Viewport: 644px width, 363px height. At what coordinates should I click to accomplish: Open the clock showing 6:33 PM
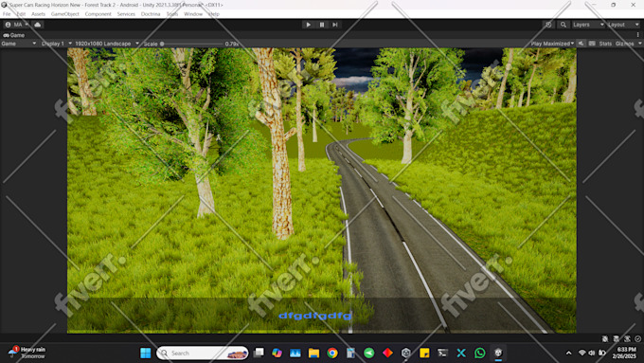624,353
